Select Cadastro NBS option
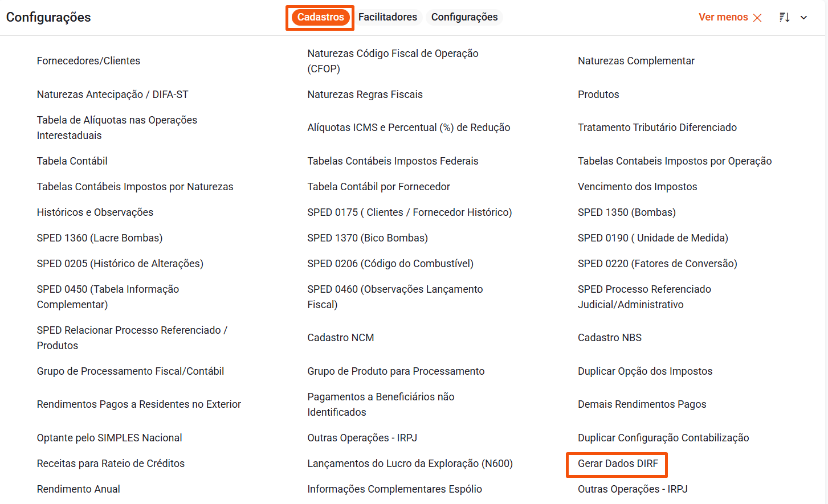Screen dimensions: 828x504 [x=609, y=338]
